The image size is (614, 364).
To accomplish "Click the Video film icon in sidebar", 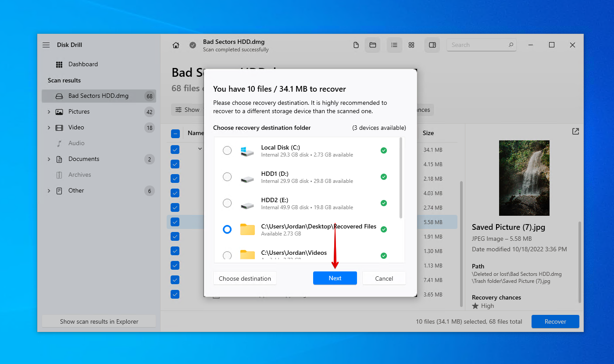I will (59, 128).
